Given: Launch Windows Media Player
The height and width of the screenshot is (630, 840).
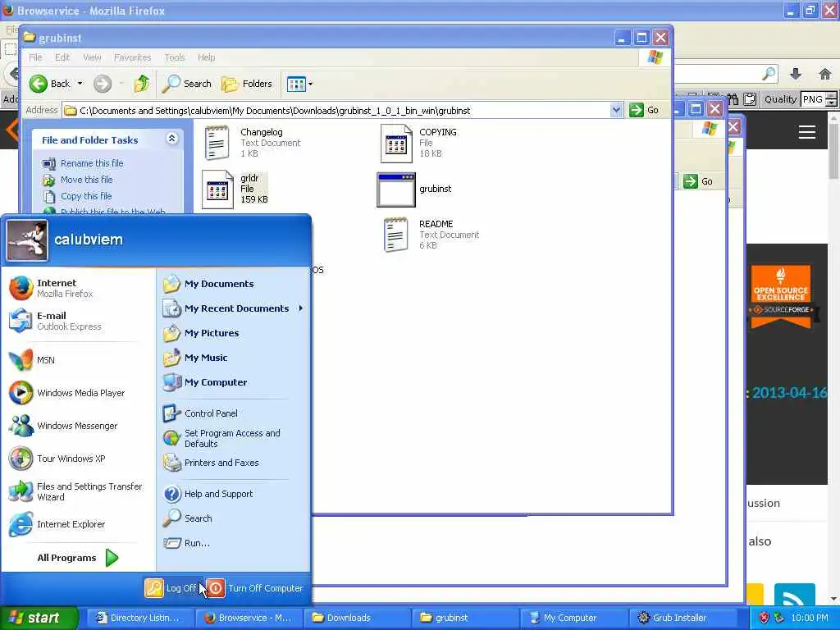Looking at the screenshot, I should point(78,393).
